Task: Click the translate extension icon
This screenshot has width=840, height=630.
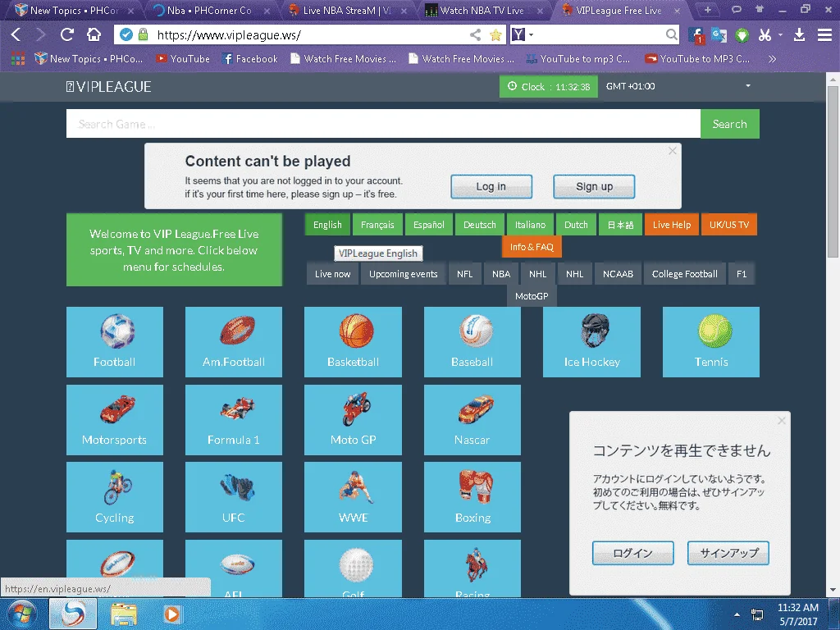Action: click(719, 35)
